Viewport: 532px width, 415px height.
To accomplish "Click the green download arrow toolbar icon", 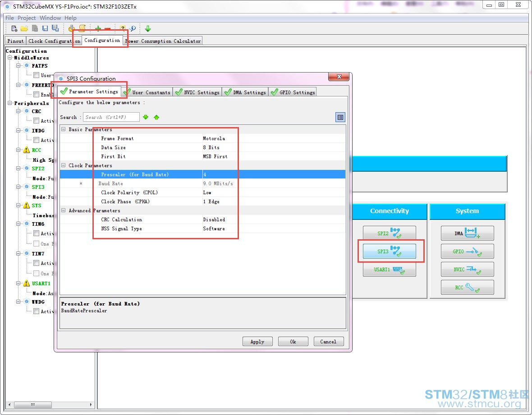I will point(147,28).
